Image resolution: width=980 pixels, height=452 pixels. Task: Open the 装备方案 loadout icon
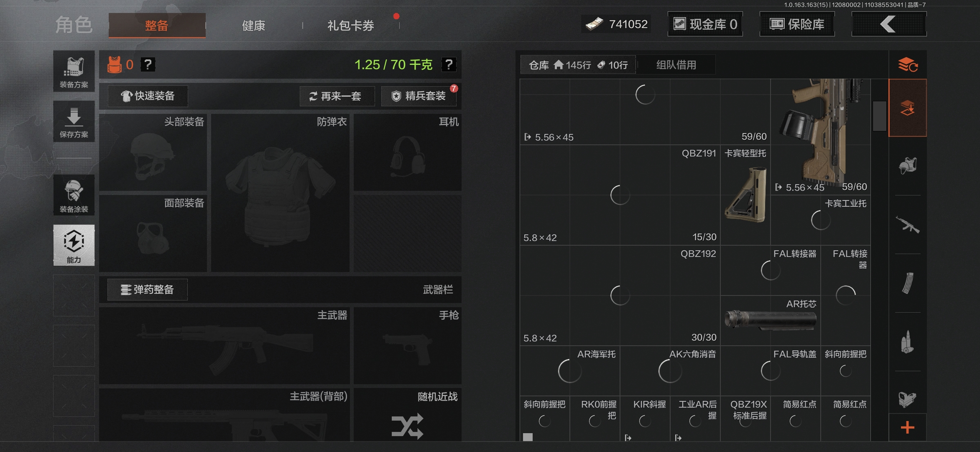click(74, 71)
